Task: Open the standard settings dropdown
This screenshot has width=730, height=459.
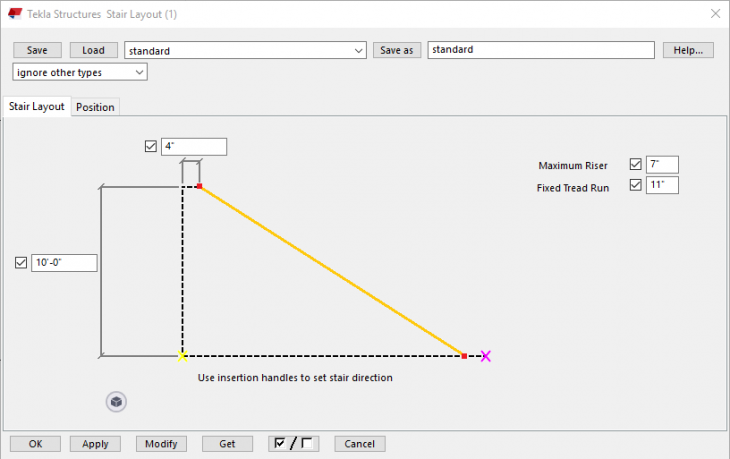Action: tap(359, 50)
